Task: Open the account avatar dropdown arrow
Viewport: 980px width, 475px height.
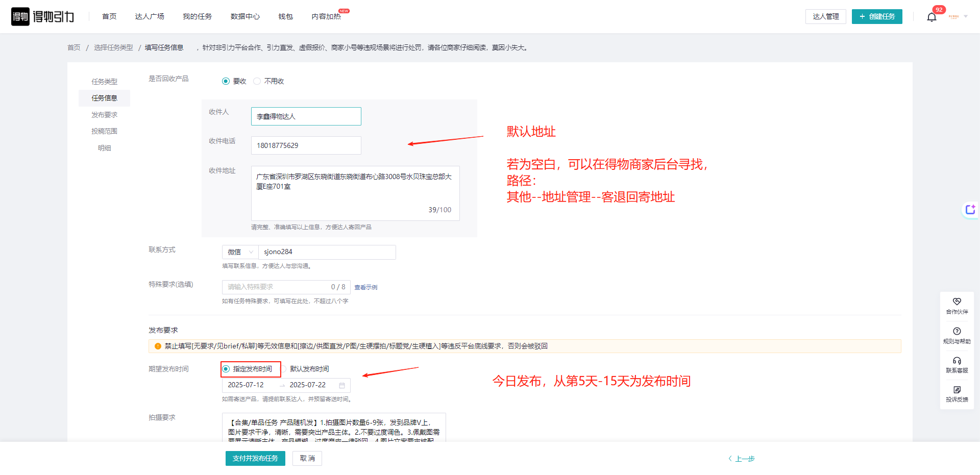Action: 966,16
